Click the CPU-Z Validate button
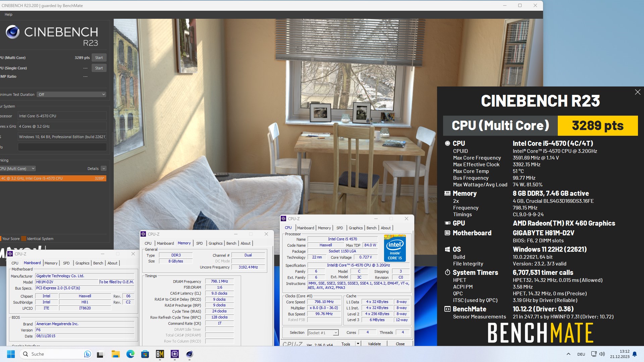The height and width of the screenshot is (362, 644). pyautogui.click(x=374, y=344)
